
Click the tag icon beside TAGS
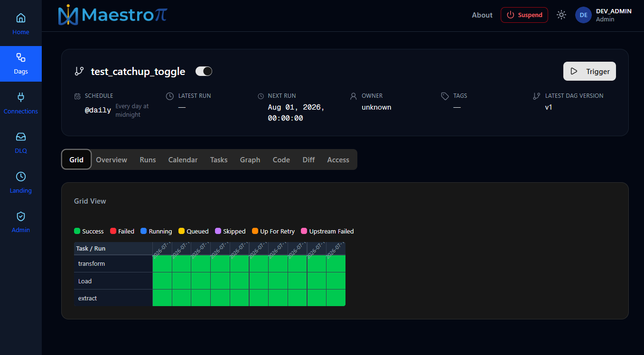click(x=445, y=96)
